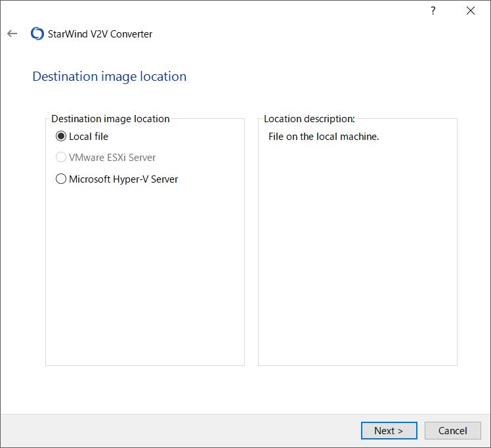
Task: Click the 'File on the local machine.' description
Action: (x=324, y=137)
